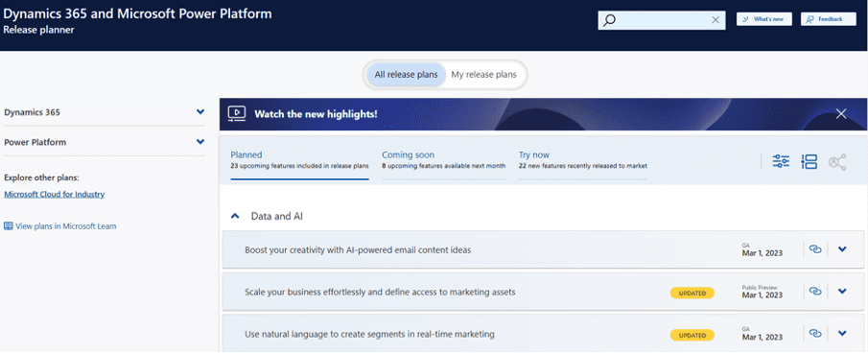Click the What's new button
The height and width of the screenshot is (354, 868).
[763, 19]
